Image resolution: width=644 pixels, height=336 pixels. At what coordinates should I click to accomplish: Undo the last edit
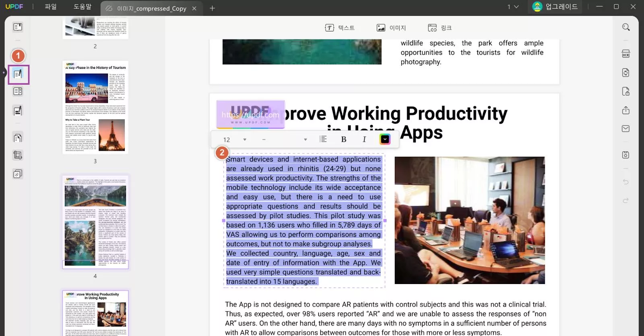click(x=626, y=182)
